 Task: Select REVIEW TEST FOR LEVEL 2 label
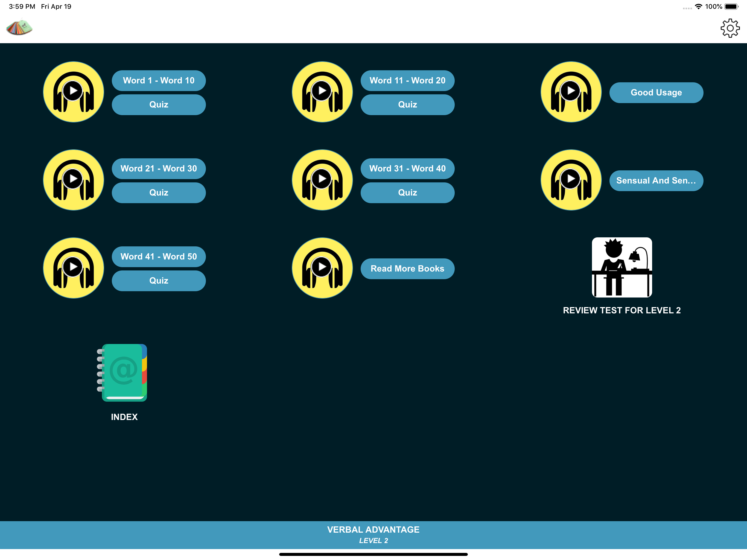[x=622, y=310]
